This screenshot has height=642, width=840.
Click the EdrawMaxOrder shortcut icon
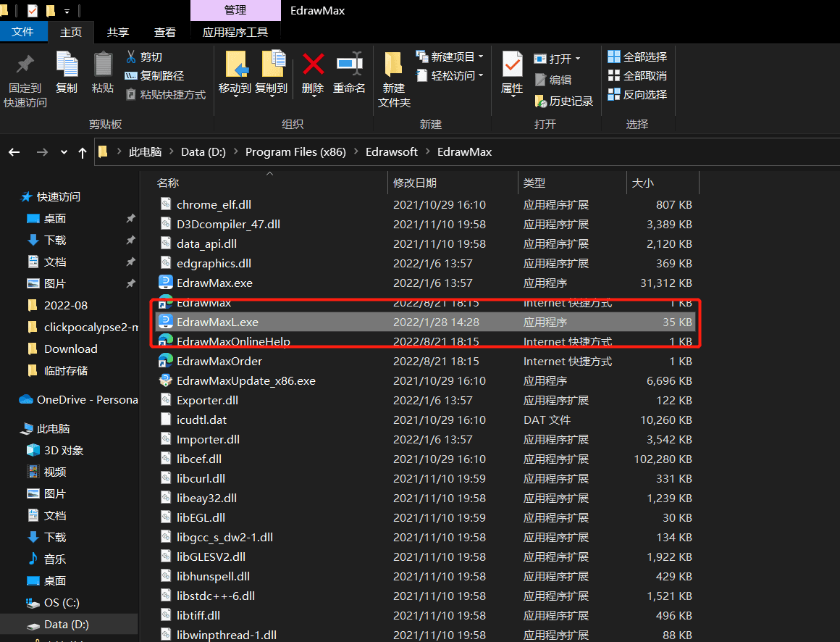click(166, 361)
